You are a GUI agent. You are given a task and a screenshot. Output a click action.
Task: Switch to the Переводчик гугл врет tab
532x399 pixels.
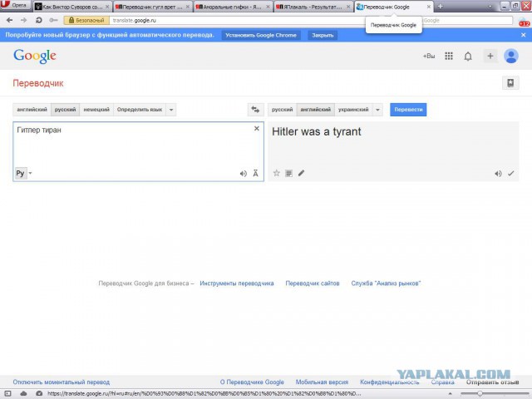[152, 7]
